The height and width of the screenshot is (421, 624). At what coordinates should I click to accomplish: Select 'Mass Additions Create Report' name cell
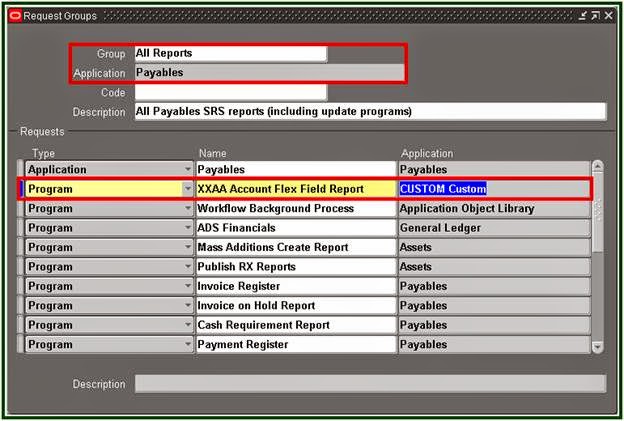click(x=296, y=248)
